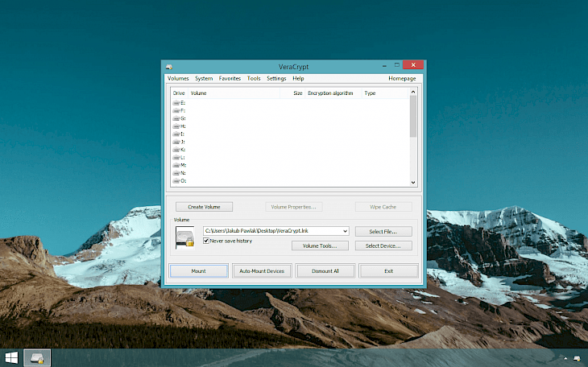588x367 pixels.
Task: Select the O: drive slot icon
Action: click(176, 181)
